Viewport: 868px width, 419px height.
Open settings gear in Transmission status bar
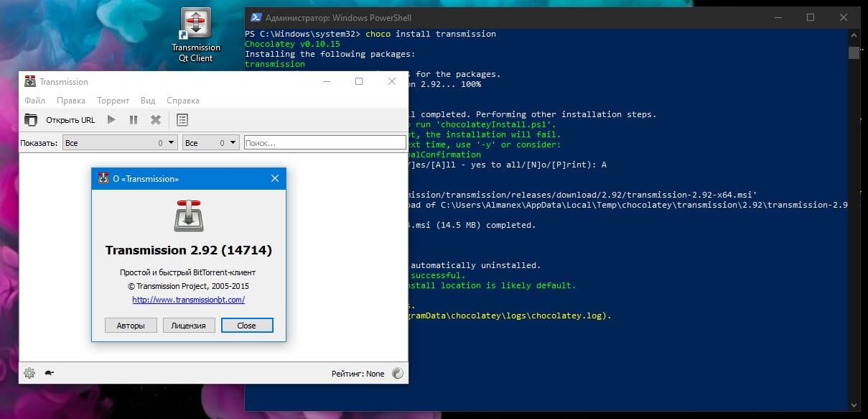coord(29,373)
